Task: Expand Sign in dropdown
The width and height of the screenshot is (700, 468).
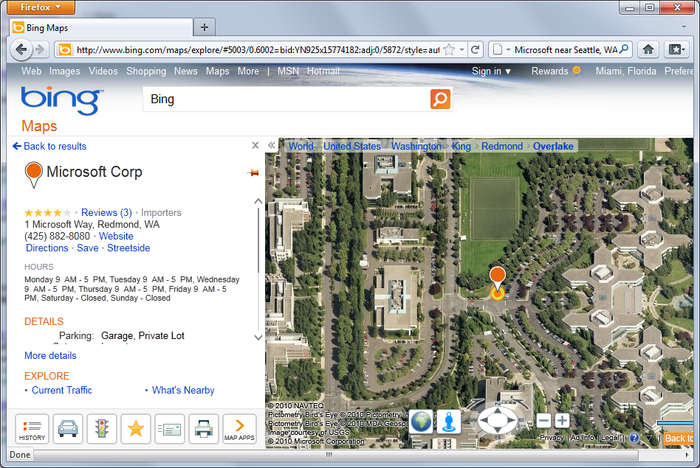Action: tap(491, 71)
